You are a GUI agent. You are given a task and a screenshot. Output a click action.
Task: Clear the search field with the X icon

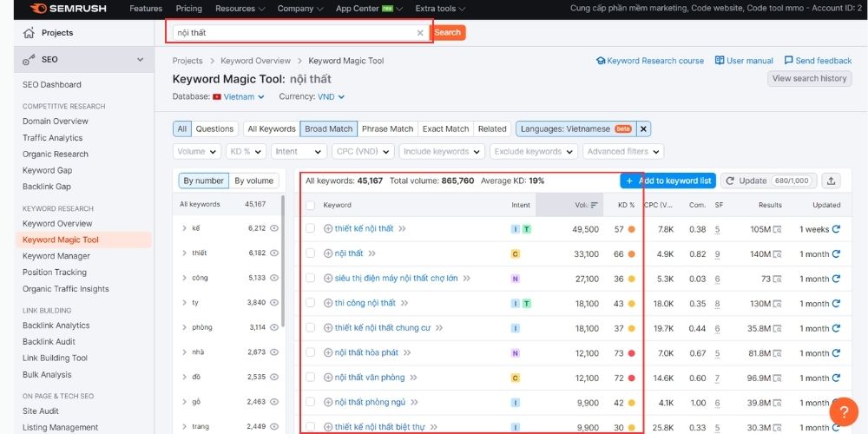420,33
